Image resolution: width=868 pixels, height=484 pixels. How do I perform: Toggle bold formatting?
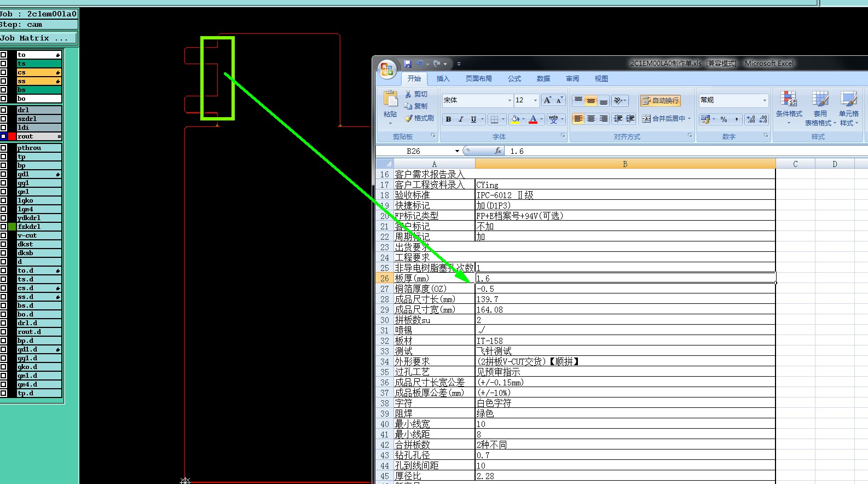[x=448, y=119]
